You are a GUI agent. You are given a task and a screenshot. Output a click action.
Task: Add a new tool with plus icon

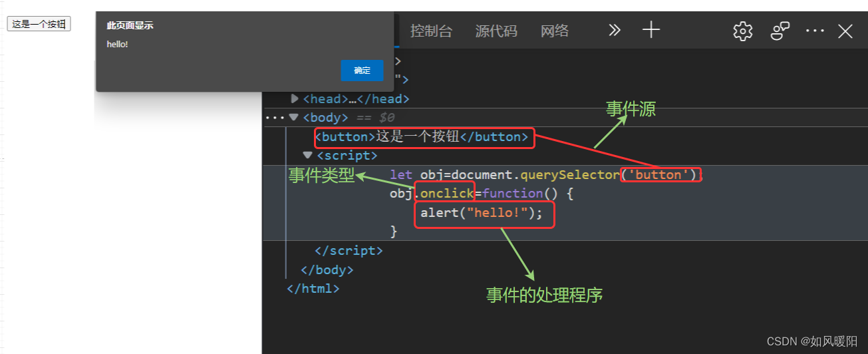click(x=651, y=30)
